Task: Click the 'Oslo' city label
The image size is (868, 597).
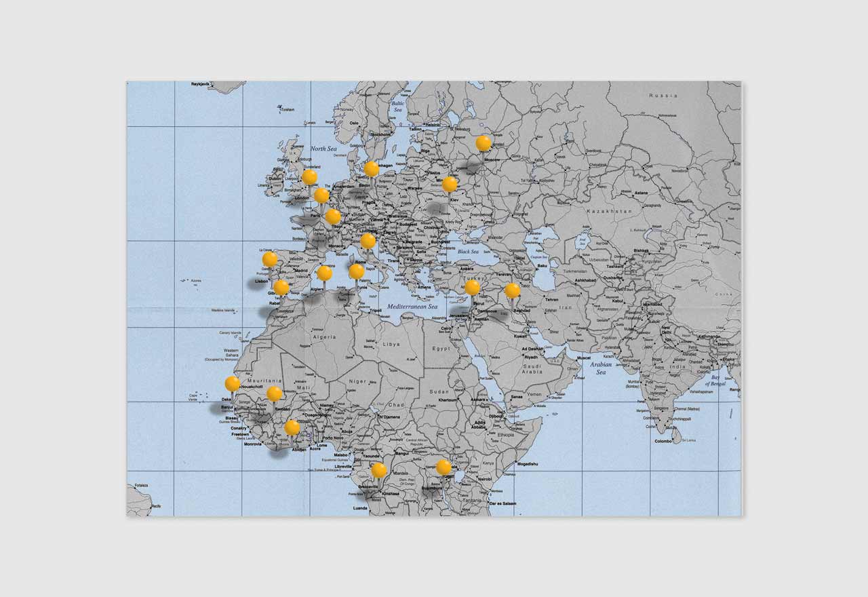Action: (x=354, y=123)
